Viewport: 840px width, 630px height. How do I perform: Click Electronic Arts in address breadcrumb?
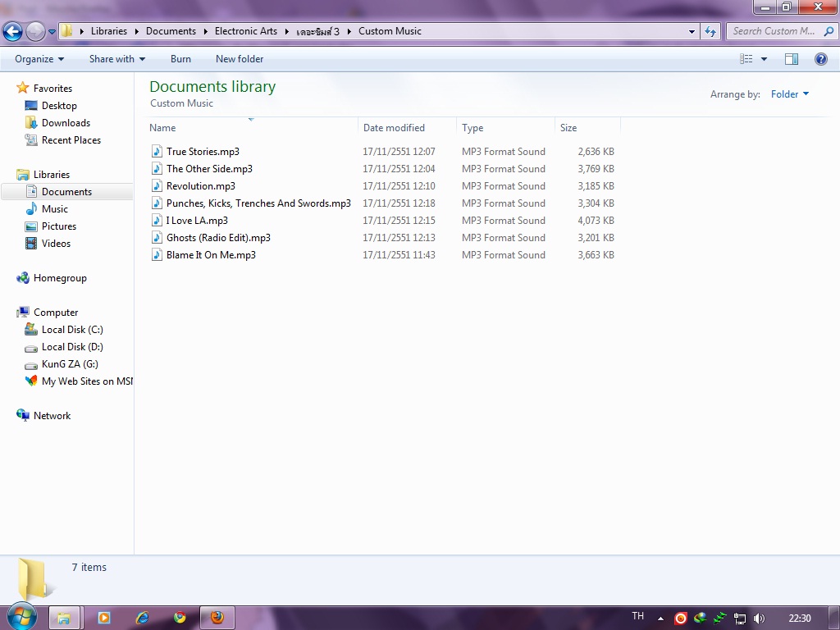(246, 31)
